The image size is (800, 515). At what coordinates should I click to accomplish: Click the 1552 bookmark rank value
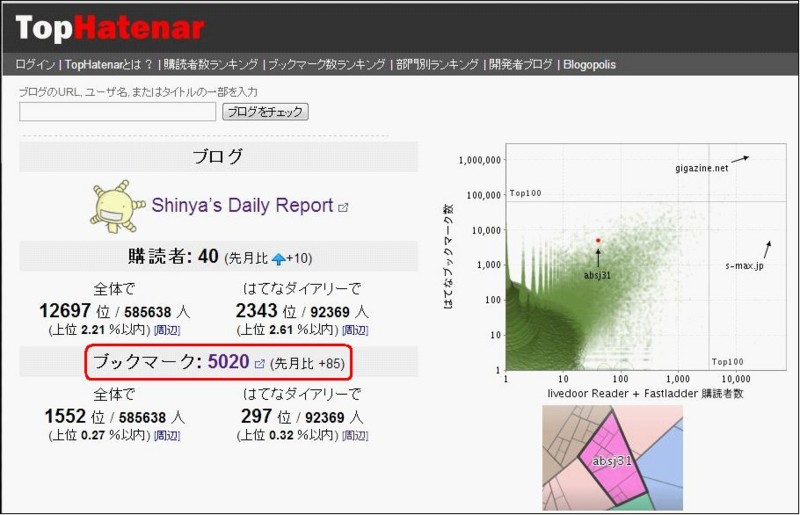[x=65, y=416]
